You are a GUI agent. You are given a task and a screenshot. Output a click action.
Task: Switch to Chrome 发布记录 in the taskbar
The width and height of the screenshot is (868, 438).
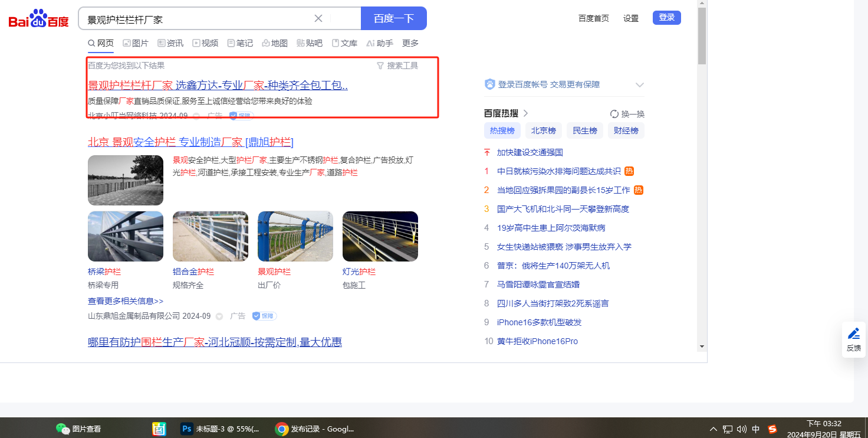[315, 429]
